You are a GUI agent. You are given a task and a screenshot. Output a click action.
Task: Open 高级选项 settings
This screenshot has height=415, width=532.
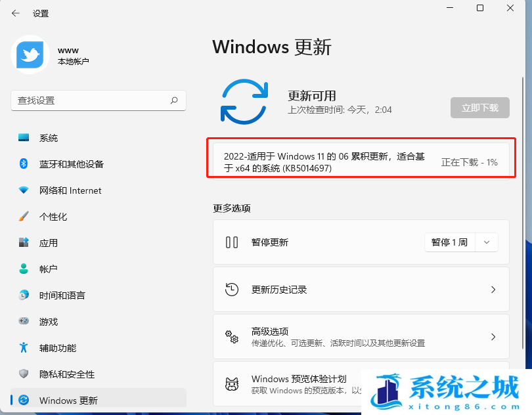tap(361, 337)
